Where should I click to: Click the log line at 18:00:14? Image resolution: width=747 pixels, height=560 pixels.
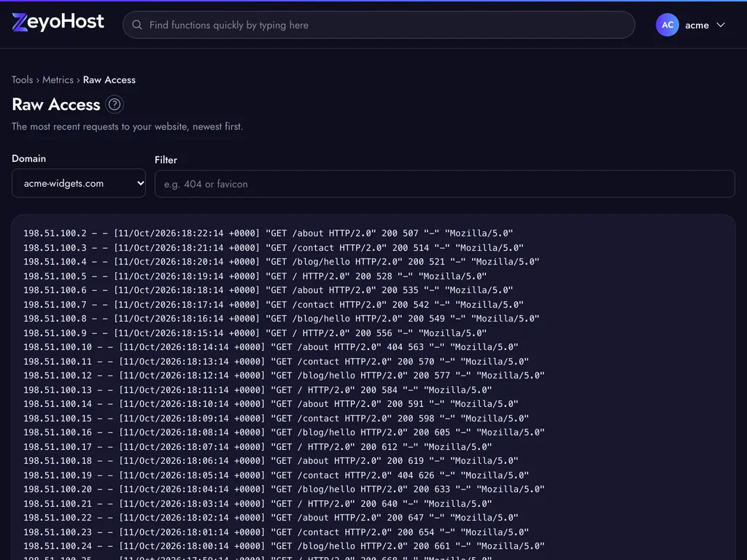284,546
